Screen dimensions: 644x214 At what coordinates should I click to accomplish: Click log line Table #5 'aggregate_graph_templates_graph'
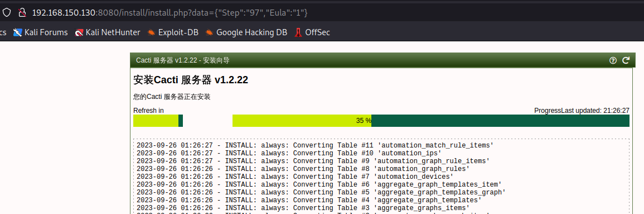(x=321, y=192)
